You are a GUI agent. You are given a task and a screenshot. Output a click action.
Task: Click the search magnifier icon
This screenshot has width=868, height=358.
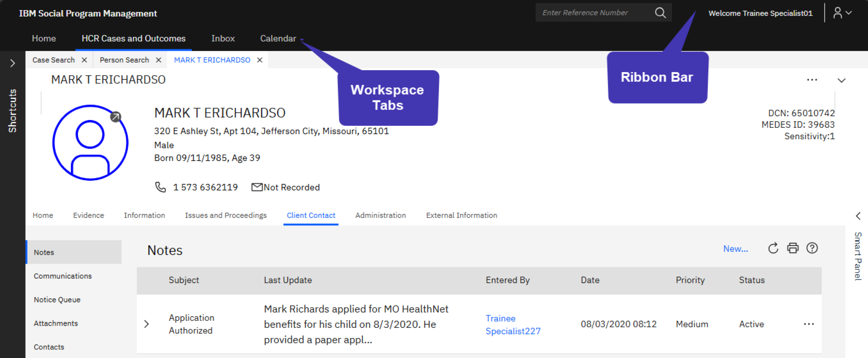click(660, 13)
